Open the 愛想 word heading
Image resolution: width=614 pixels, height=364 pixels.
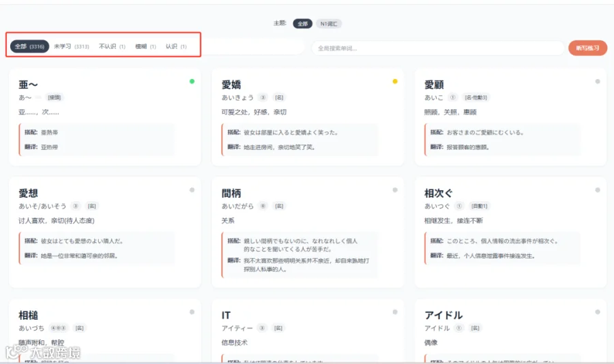point(28,193)
